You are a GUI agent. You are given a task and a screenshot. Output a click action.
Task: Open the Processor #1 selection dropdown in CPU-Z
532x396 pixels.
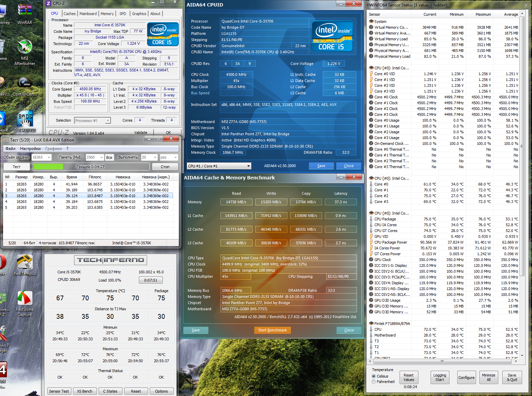(92, 120)
